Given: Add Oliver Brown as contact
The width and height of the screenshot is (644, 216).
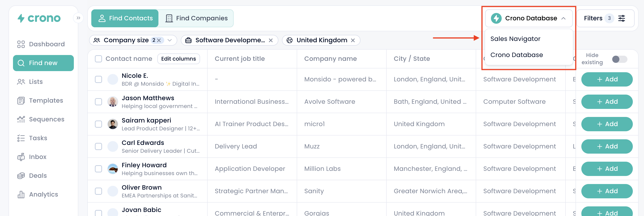Looking at the screenshot, I should 607,191.
